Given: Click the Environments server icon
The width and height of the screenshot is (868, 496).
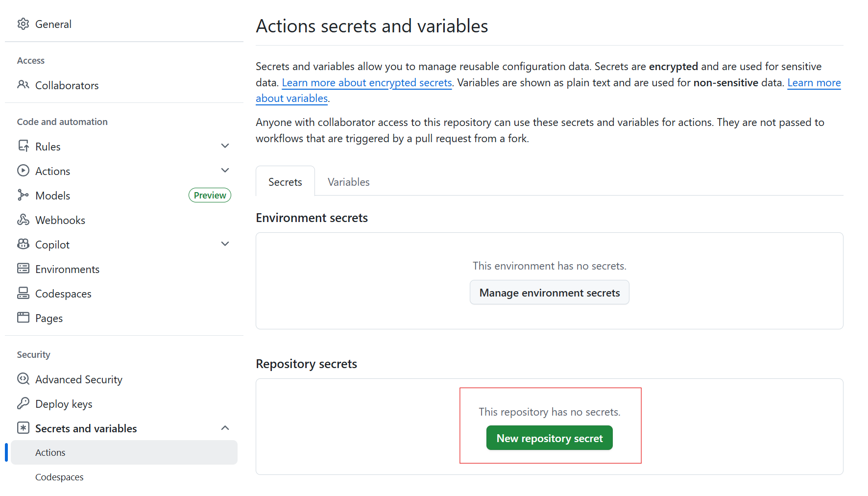Looking at the screenshot, I should click(x=23, y=269).
